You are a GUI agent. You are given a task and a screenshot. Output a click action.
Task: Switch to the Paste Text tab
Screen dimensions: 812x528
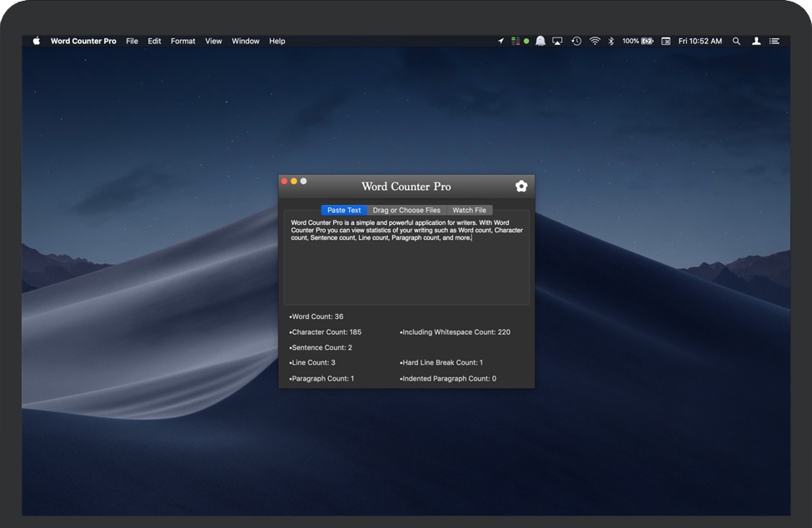click(344, 210)
